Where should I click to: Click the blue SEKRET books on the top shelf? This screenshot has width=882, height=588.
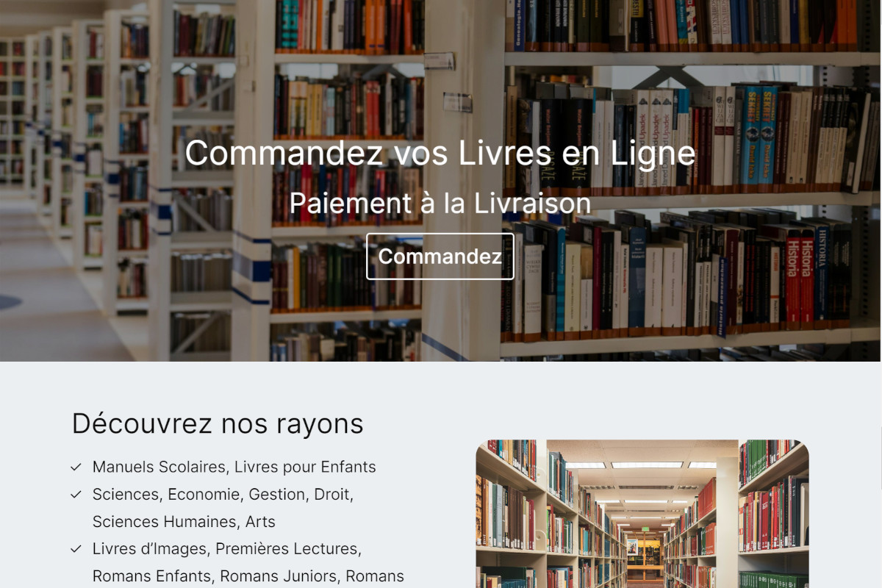(759, 136)
